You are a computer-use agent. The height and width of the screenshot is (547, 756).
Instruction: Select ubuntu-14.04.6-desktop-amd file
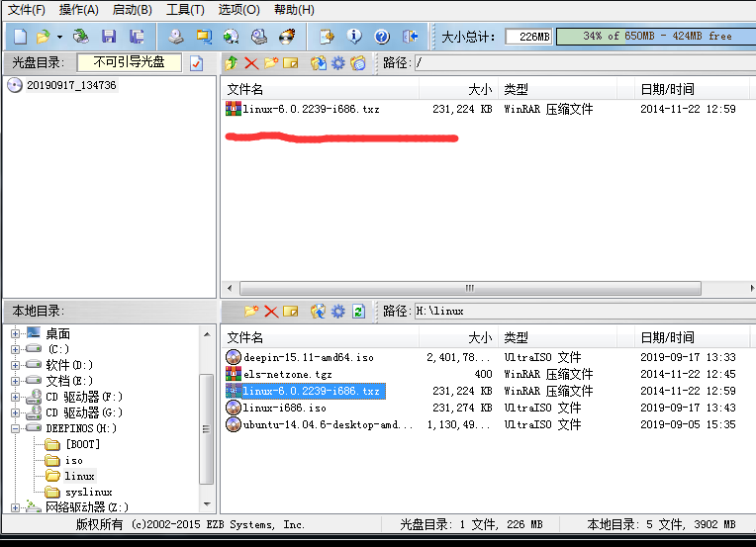tap(328, 425)
